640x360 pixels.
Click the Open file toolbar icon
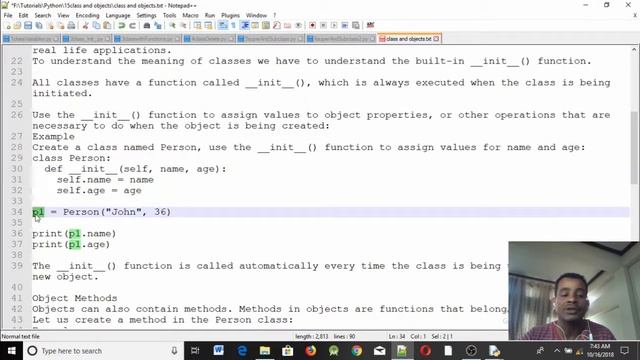point(17,26)
